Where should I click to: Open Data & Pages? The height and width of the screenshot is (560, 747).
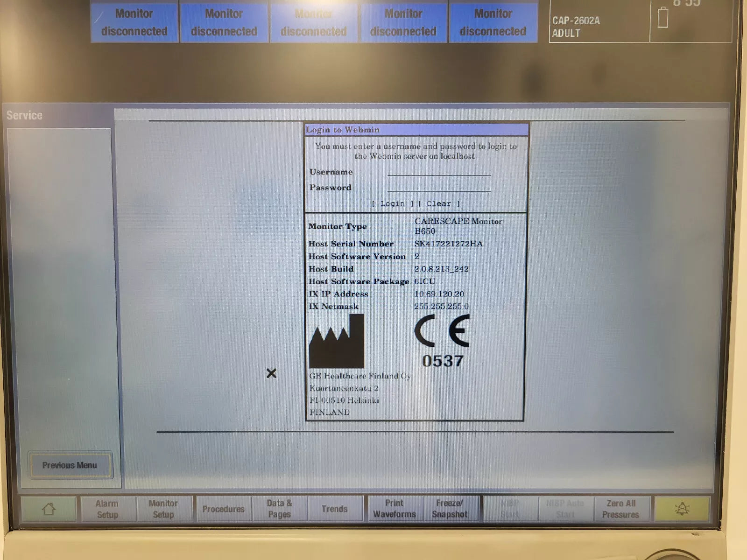pos(280,509)
